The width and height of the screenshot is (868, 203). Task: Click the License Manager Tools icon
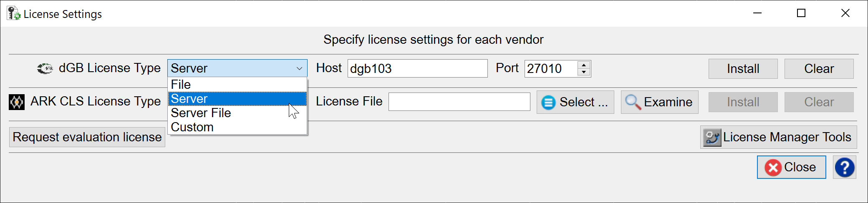(x=712, y=137)
